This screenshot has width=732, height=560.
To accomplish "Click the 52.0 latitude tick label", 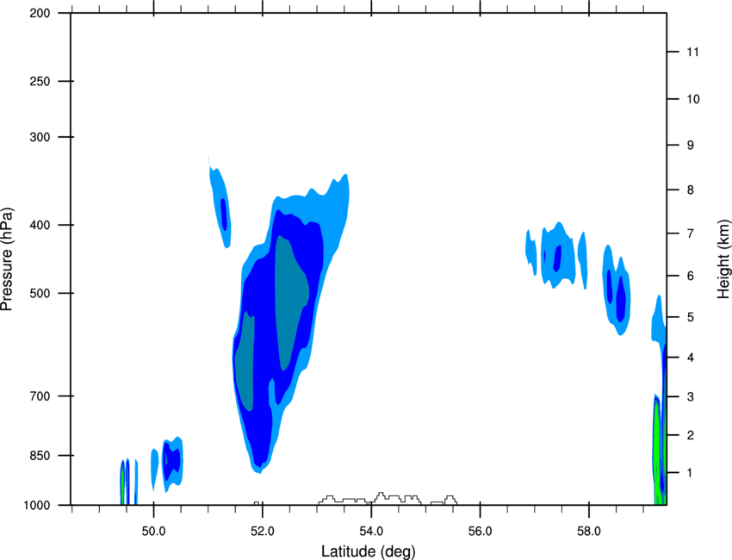I will click(263, 532).
